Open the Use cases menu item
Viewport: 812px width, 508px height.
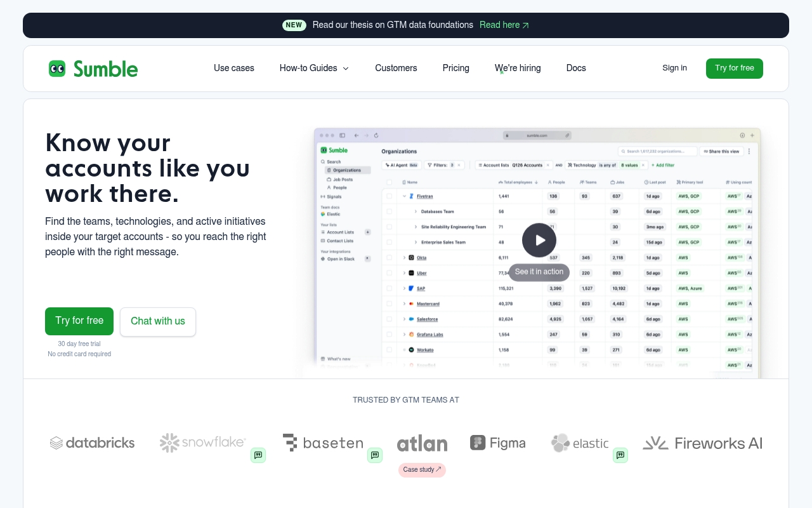click(x=234, y=69)
